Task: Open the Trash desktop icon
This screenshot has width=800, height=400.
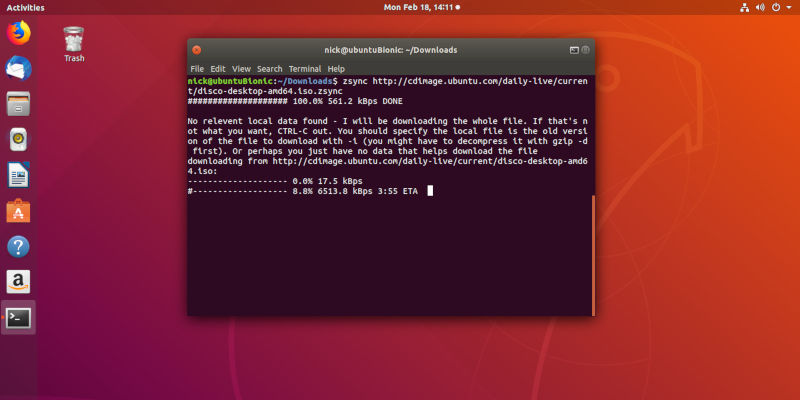Action: click(x=74, y=39)
